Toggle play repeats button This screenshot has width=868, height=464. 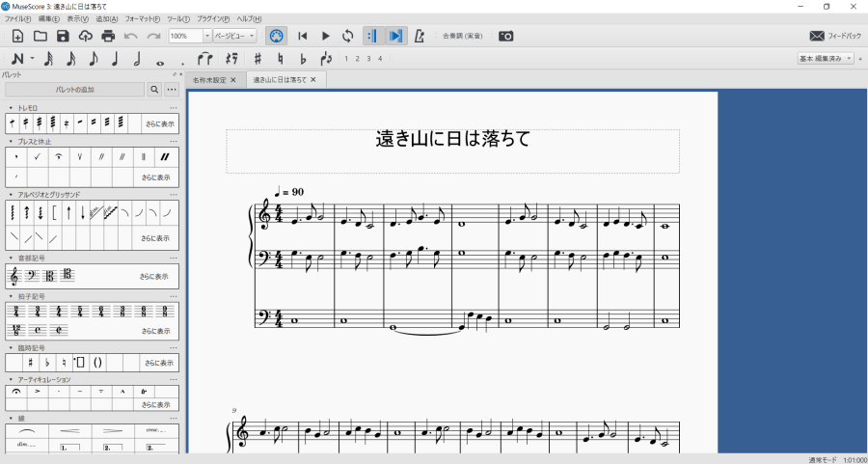(x=373, y=36)
